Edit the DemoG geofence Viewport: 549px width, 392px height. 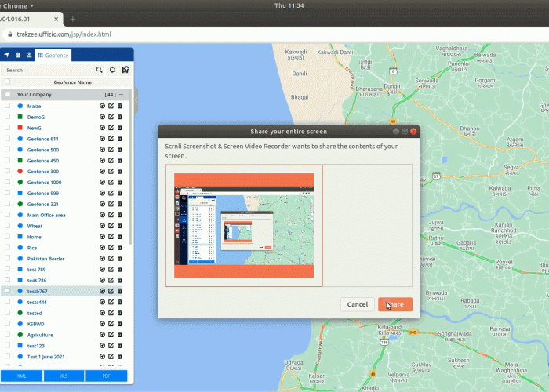[x=111, y=117]
